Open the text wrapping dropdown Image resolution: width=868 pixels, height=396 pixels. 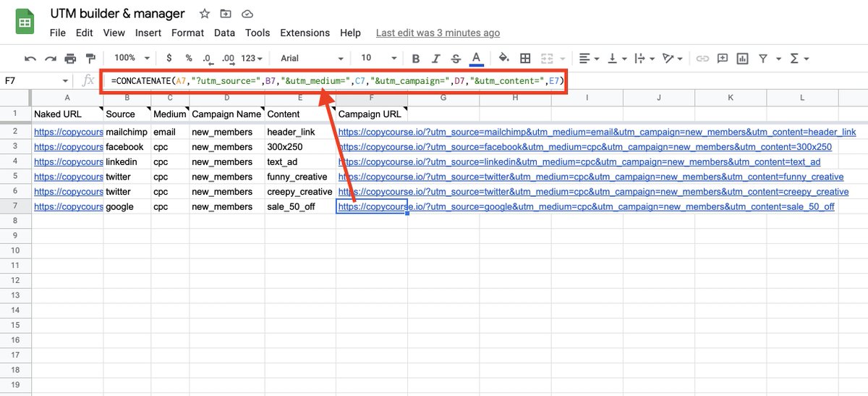coord(643,58)
